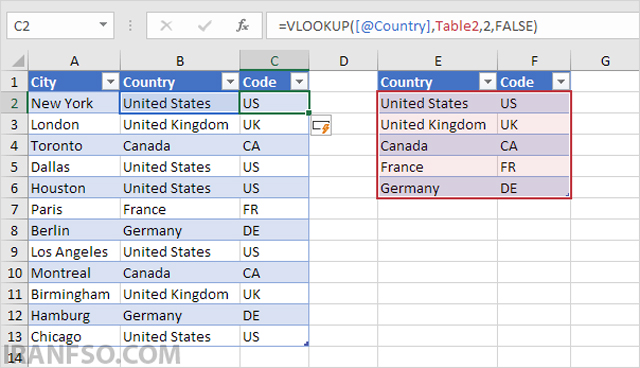Select column E header
This screenshot has width=640, height=368.
tap(438, 61)
